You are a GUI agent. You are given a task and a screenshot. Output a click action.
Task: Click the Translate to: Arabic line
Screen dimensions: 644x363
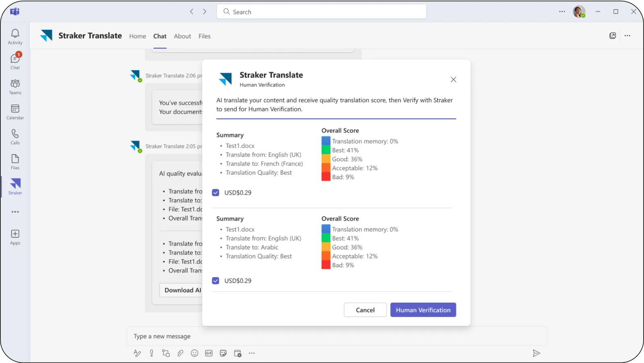(x=252, y=248)
